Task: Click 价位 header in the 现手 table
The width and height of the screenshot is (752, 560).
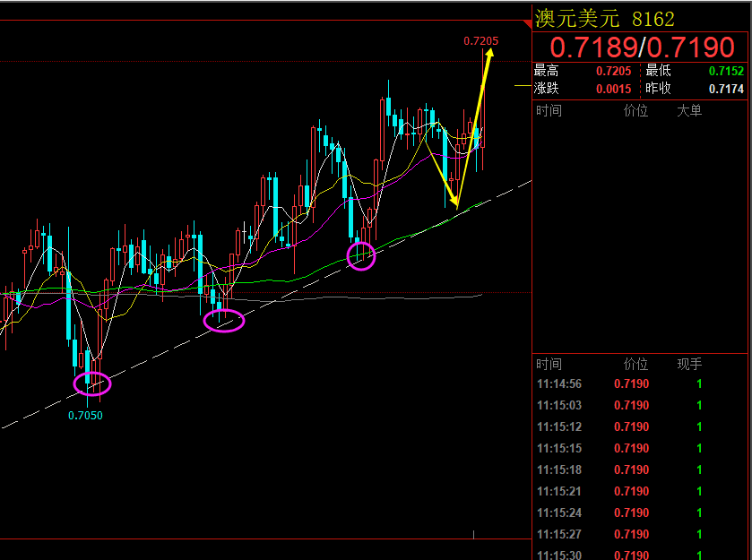Action: pos(636,365)
